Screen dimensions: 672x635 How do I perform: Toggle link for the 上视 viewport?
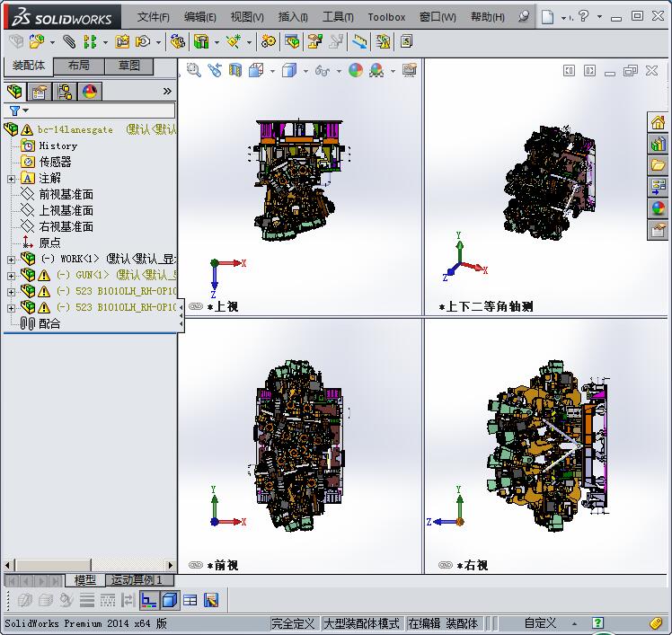point(195,306)
